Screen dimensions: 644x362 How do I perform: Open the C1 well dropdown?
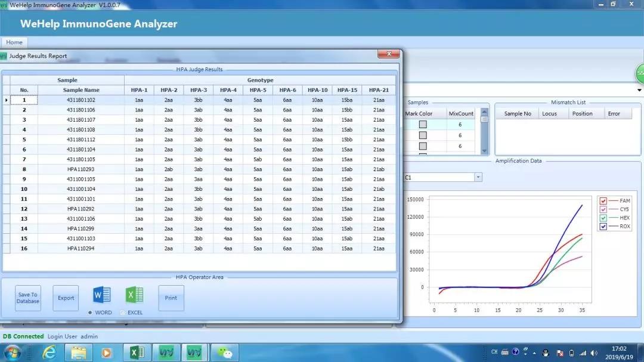click(x=478, y=177)
